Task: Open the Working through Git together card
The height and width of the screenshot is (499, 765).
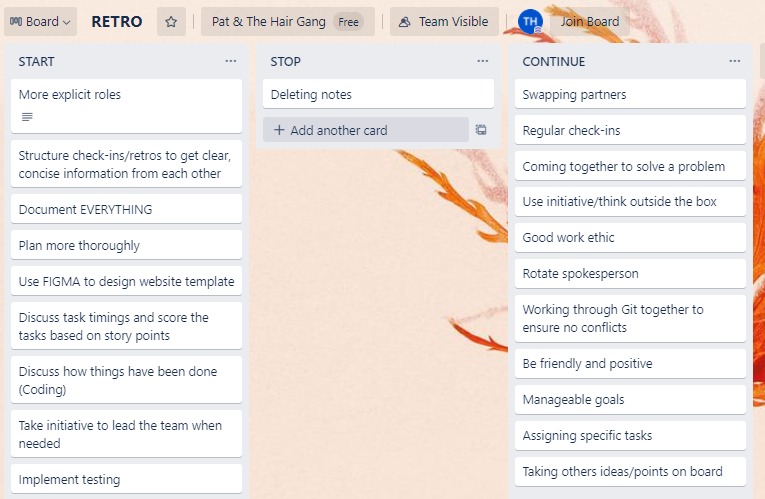Action: pyautogui.click(x=630, y=319)
